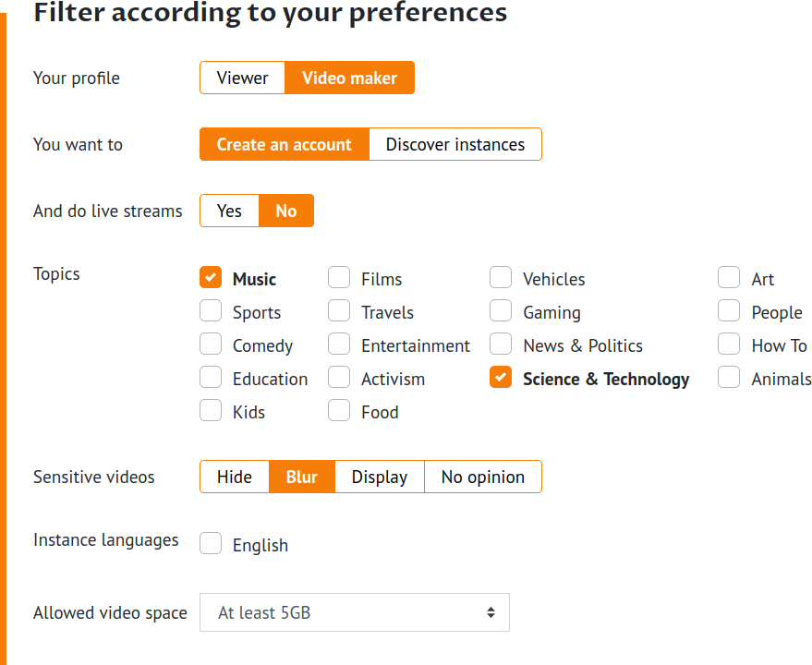Choose Display for sensitive videos
812x665 pixels.
(x=379, y=477)
